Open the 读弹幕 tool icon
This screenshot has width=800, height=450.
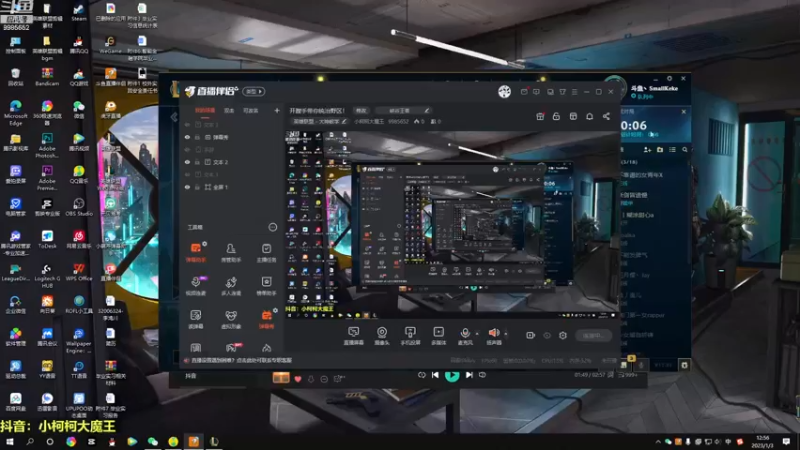point(195,319)
